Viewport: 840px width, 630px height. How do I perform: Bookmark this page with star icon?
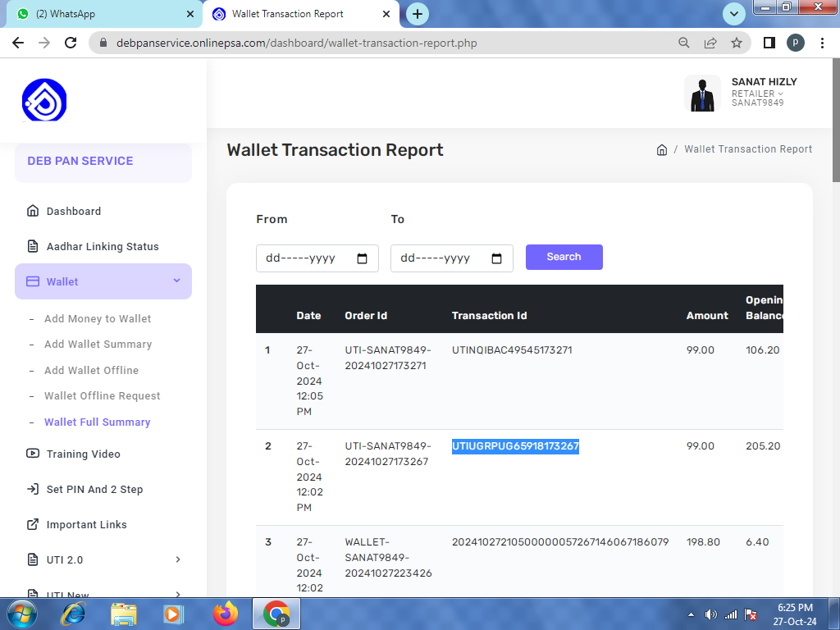click(x=737, y=43)
